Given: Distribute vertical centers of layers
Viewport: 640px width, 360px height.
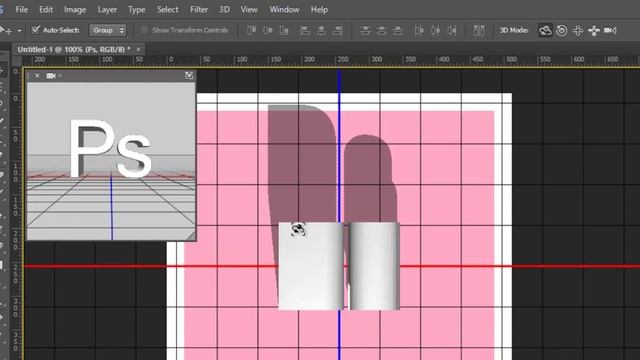Looking at the screenshot, I should pyautogui.click(x=382, y=30).
